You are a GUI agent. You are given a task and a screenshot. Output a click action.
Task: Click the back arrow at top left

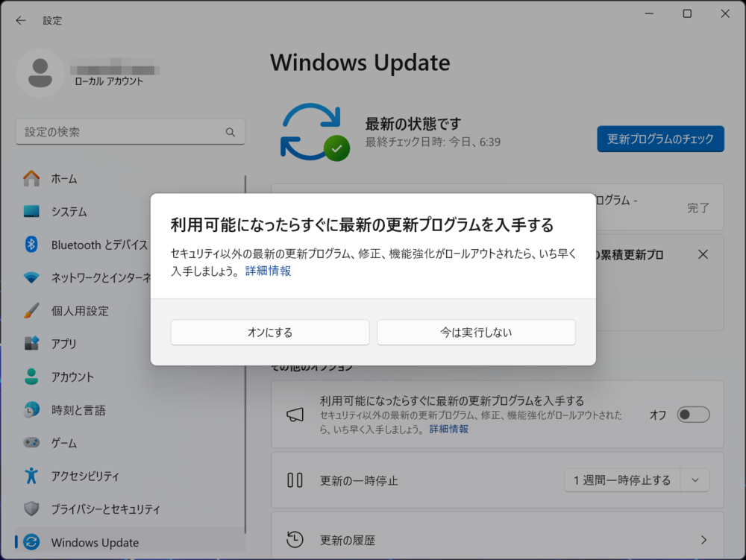click(x=20, y=20)
